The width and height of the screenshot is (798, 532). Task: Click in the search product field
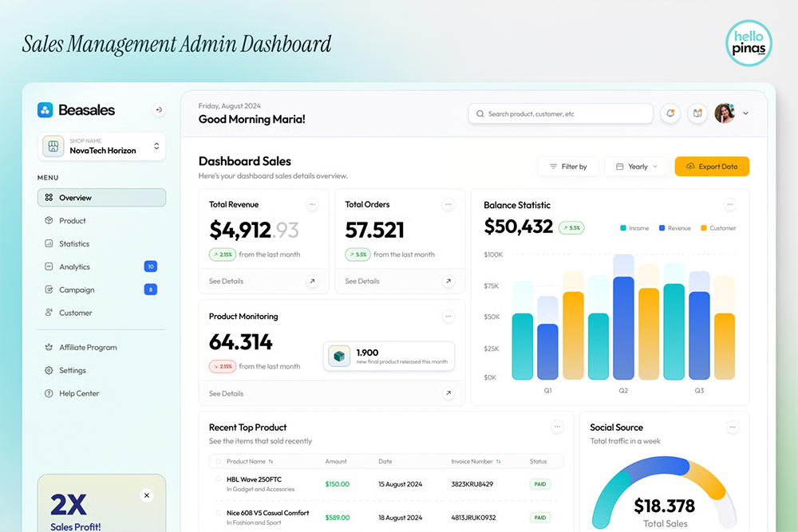coord(560,113)
